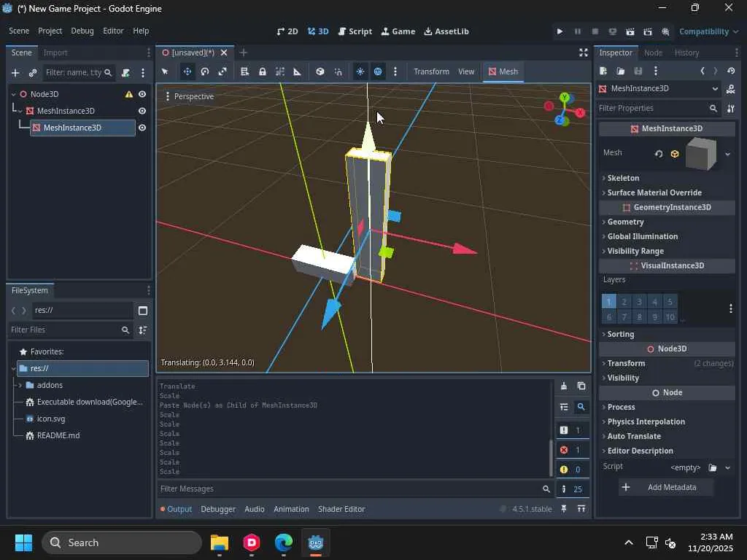
Task: Open the AssetLib workspace
Action: point(446,31)
